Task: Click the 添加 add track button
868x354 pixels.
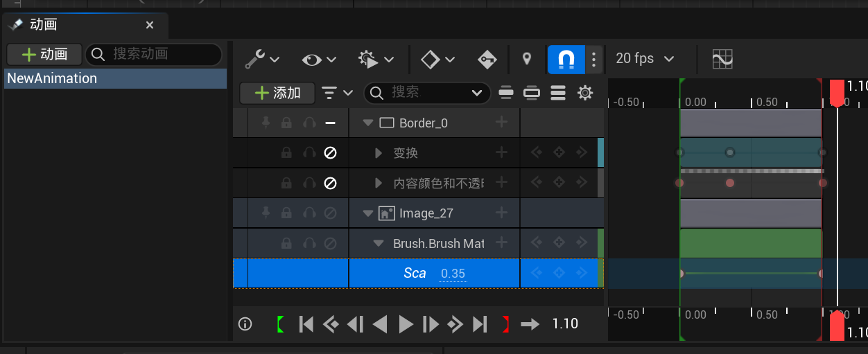Action: (277, 93)
